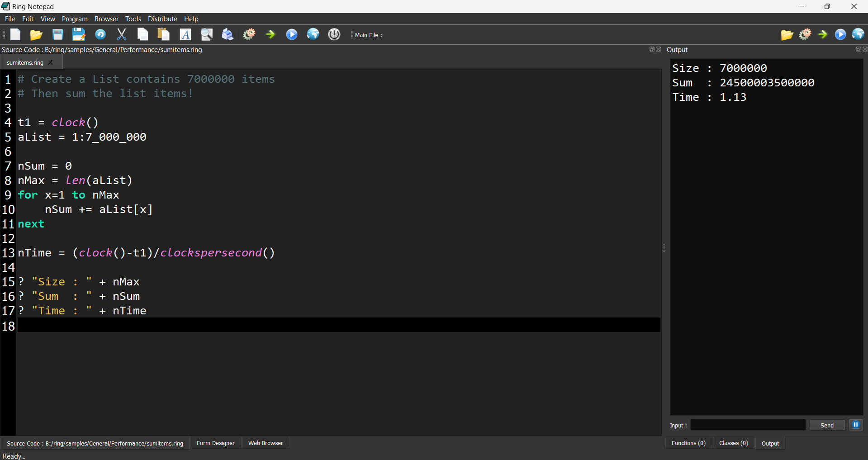The width and height of the screenshot is (868, 460).
Task: Click the blue Run GUI play icon in left toolbar
Action: 292,34
